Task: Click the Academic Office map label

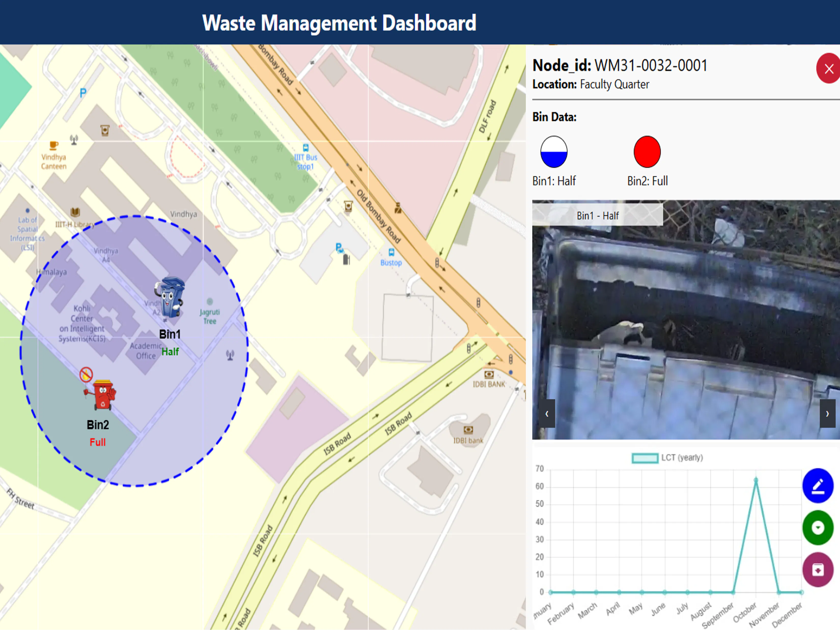Action: (146, 351)
